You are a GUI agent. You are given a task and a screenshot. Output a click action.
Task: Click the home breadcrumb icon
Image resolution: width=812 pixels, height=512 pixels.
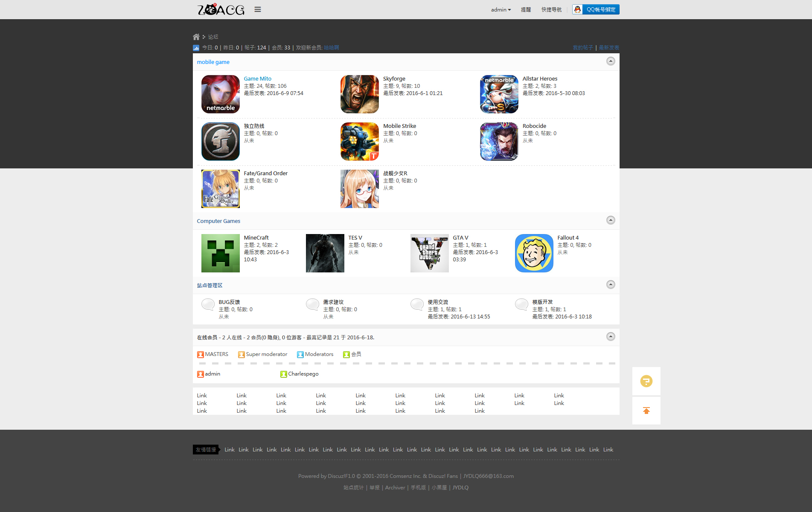click(196, 37)
